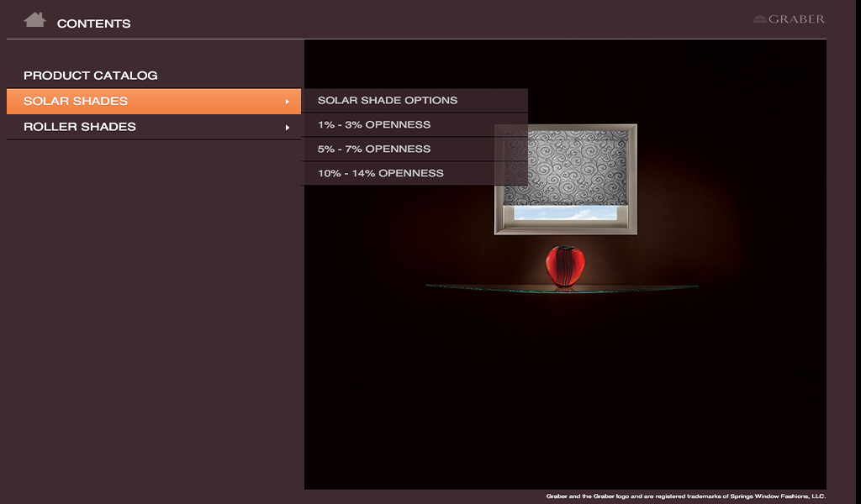The height and width of the screenshot is (504, 861).
Task: Select the CONTENTS header title
Action: click(93, 24)
